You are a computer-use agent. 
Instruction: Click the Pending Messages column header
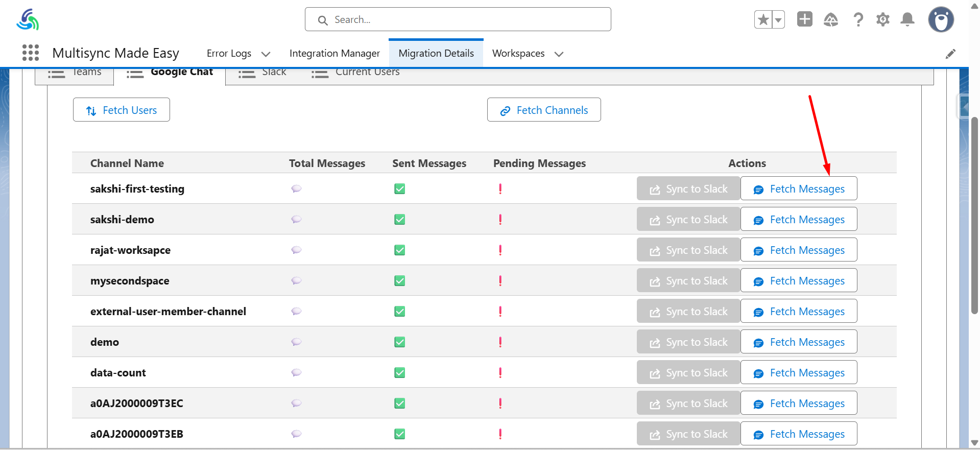539,163
